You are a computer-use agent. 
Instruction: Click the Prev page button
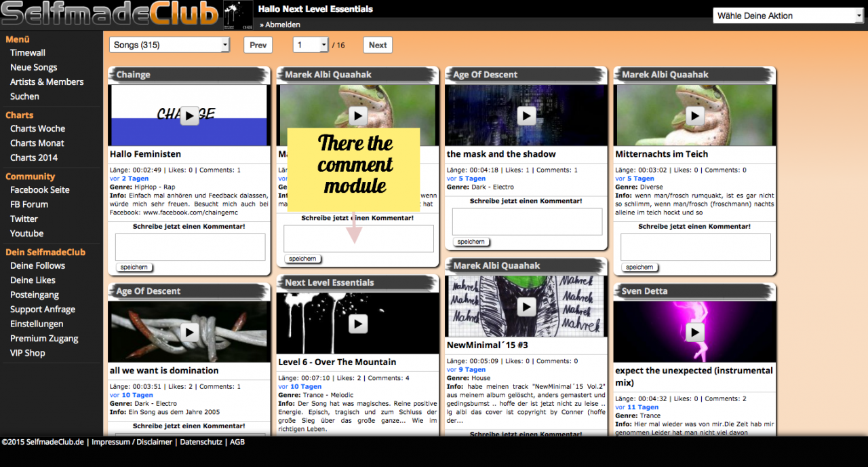click(258, 45)
